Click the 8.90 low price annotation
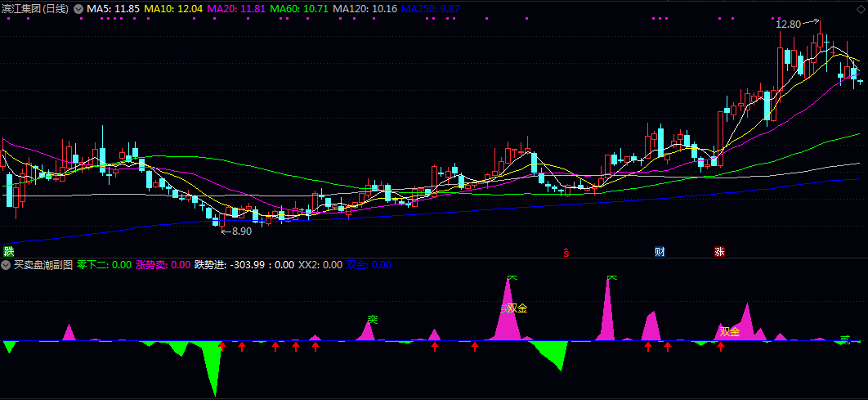 coord(242,231)
